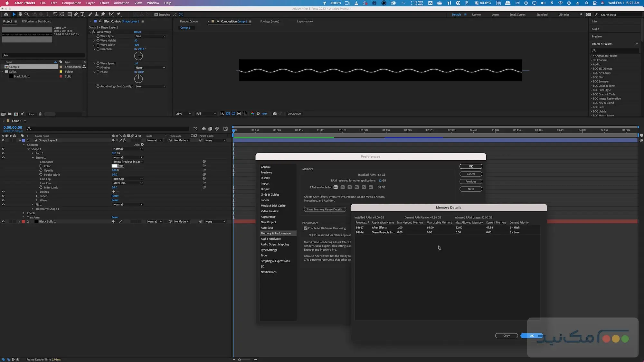
Task: Hide Shape Layer 1 with its visibility eye
Action: coord(3,140)
